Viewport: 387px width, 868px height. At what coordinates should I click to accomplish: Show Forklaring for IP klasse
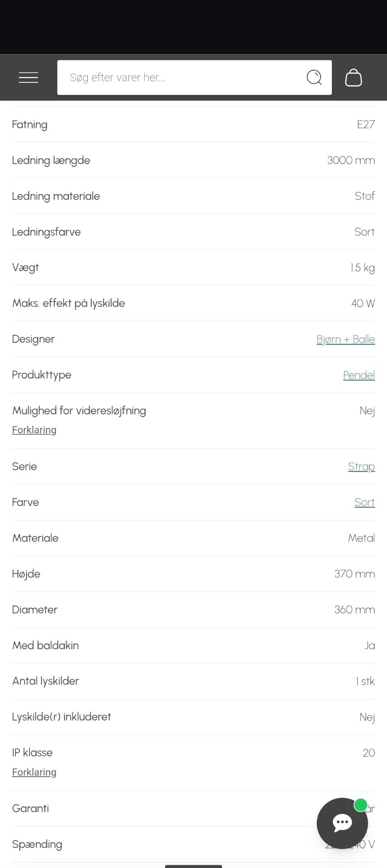click(x=34, y=772)
